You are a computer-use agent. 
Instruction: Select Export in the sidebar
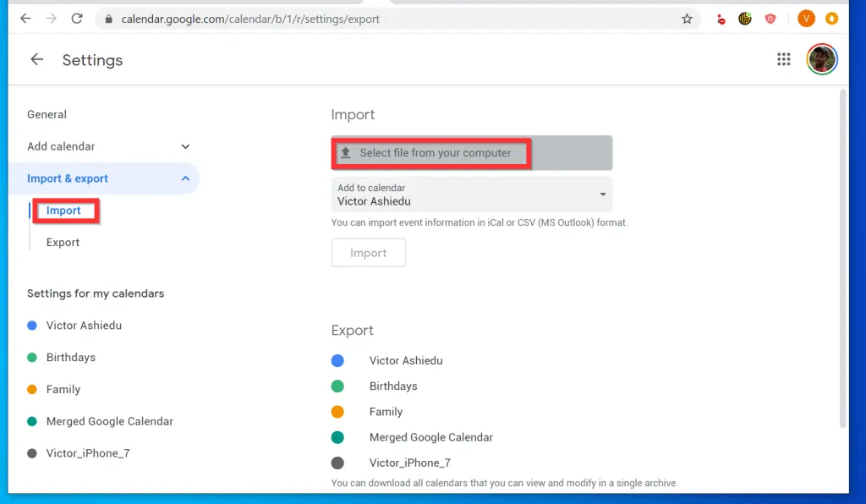[63, 243]
